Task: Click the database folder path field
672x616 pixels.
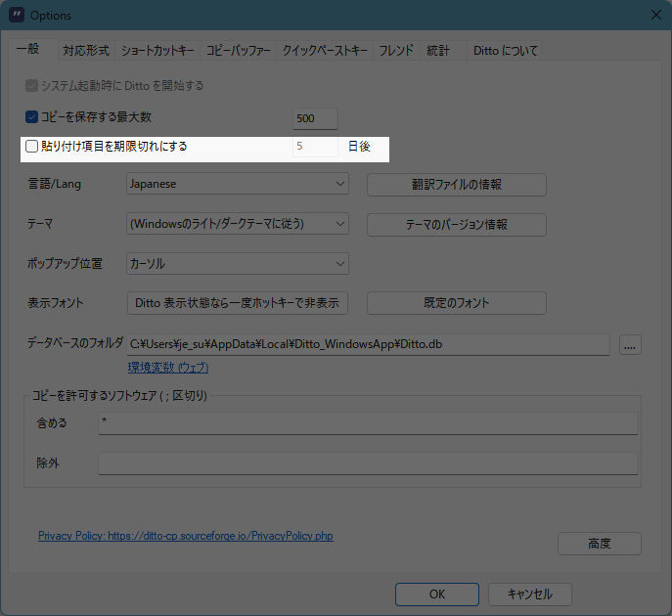Action: coord(368,344)
